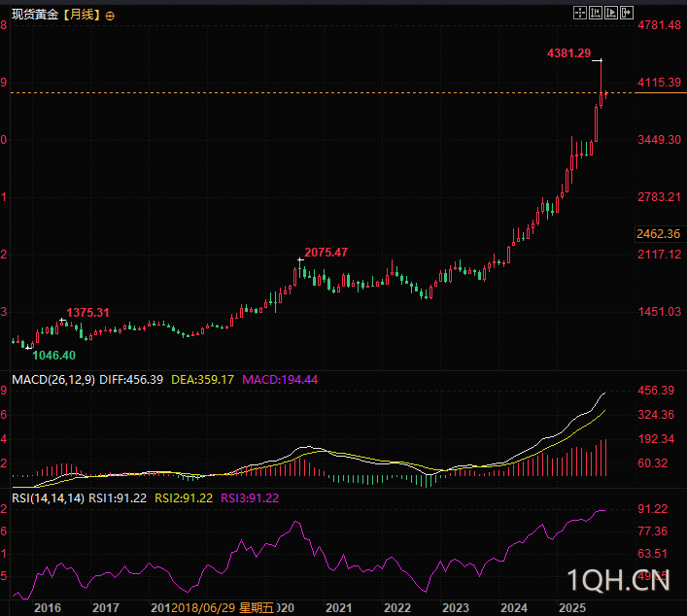Click the 2075.47 high price label
The image size is (687, 616).
(326, 253)
